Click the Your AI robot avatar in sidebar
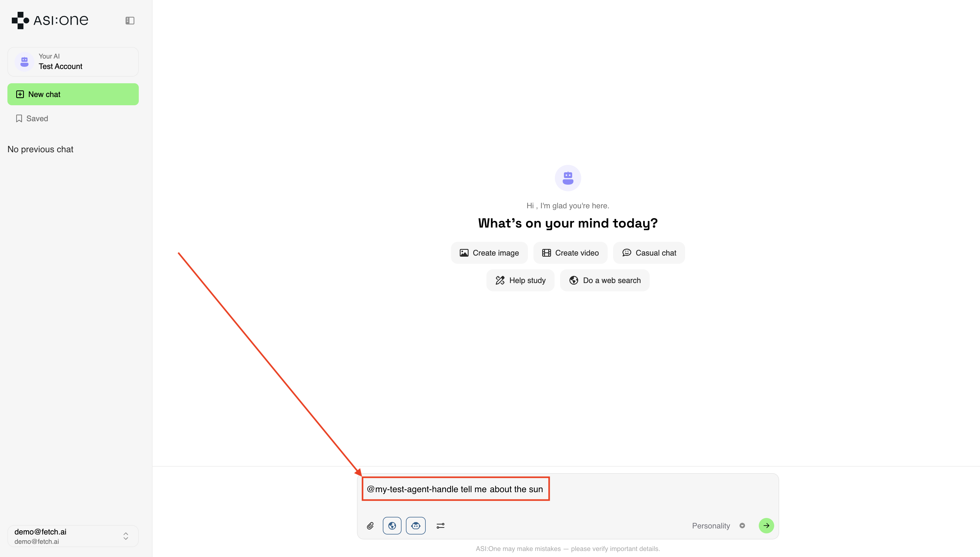The height and width of the screenshot is (557, 980). [x=24, y=62]
